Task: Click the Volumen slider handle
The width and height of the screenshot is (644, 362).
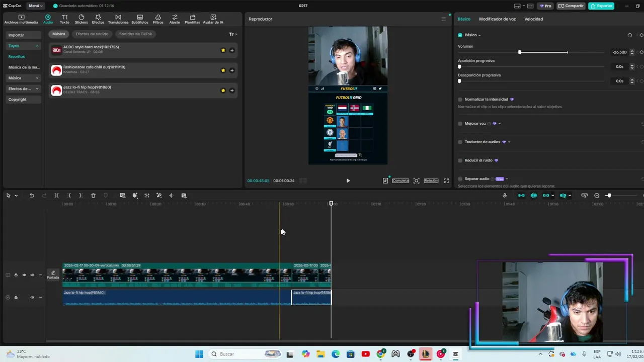Action: [520, 52]
